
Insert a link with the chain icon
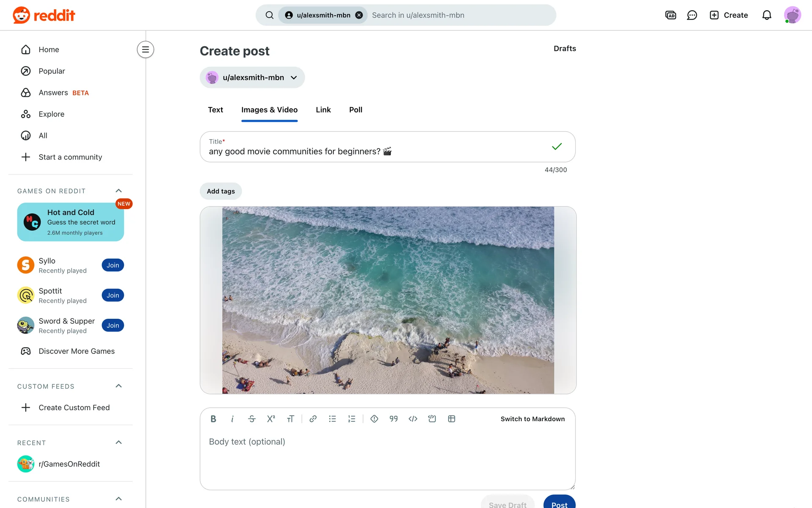pos(313,419)
